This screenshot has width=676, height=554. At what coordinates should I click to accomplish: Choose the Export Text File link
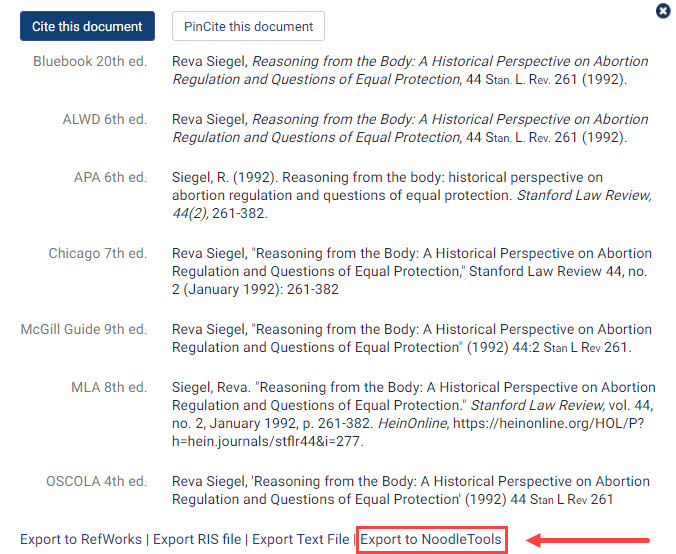click(x=300, y=539)
